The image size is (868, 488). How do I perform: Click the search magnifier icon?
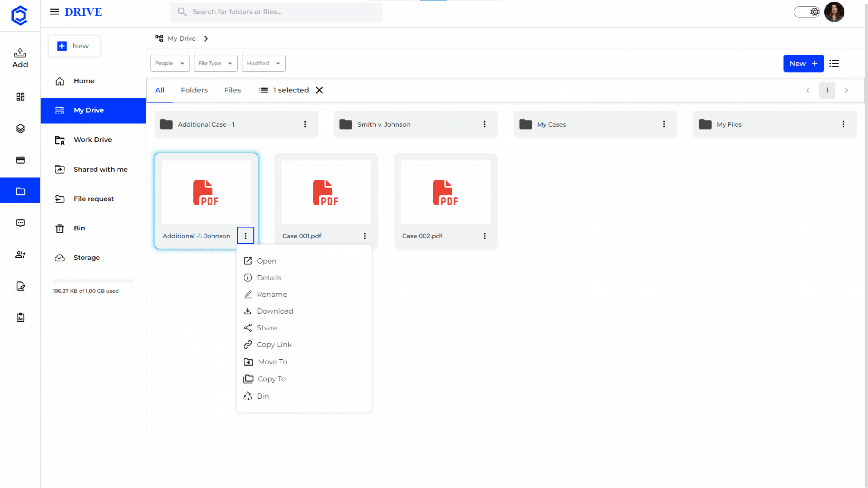[182, 12]
